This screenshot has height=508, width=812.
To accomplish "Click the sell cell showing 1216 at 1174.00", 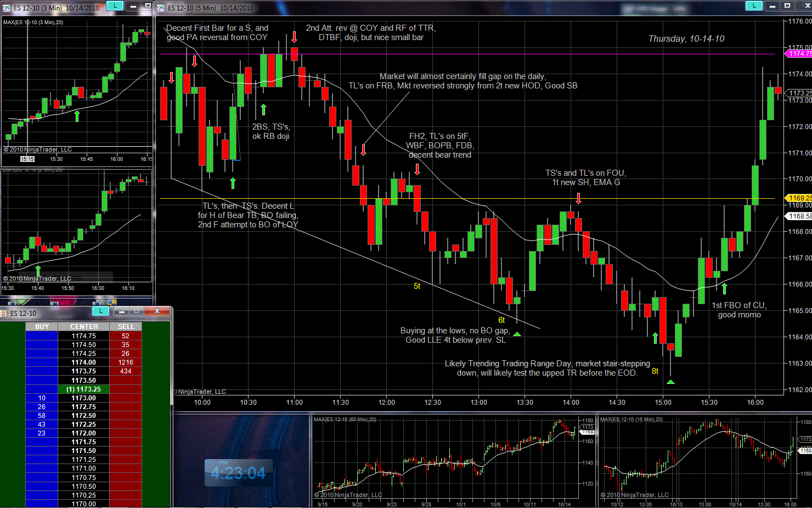I will 126,362.
